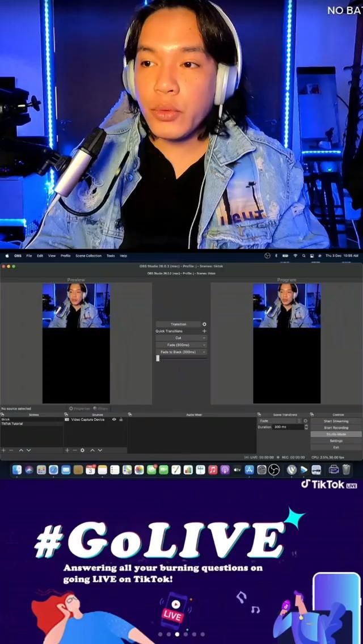Toggle Studio Mode button

pyautogui.click(x=336, y=434)
